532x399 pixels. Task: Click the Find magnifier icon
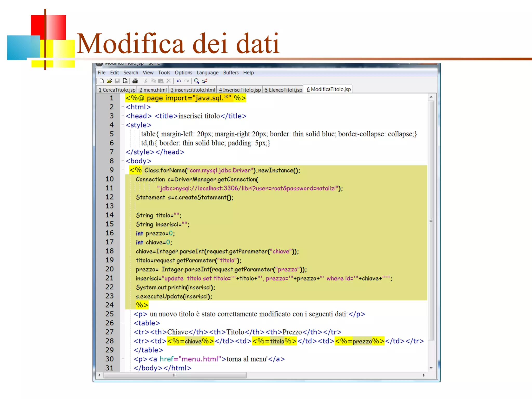tap(197, 81)
